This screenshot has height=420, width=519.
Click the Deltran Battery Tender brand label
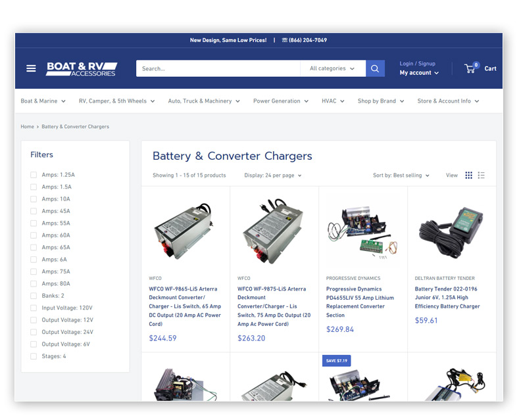[445, 278]
